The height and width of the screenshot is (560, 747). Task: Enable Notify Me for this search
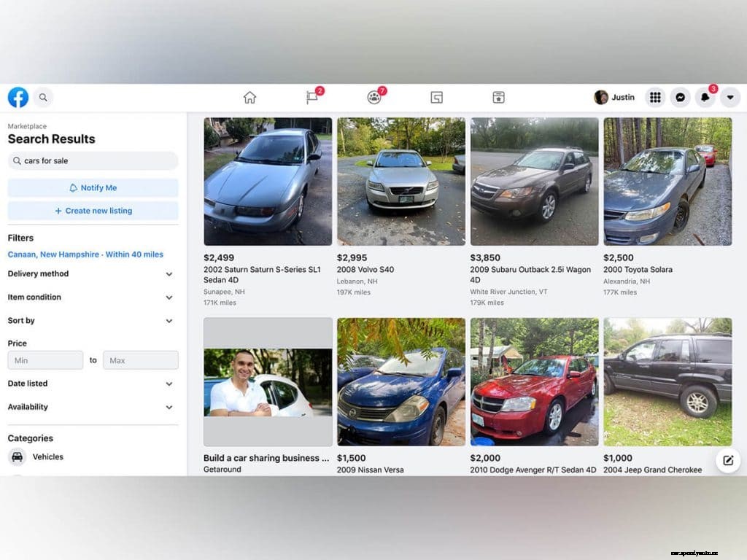[93, 187]
